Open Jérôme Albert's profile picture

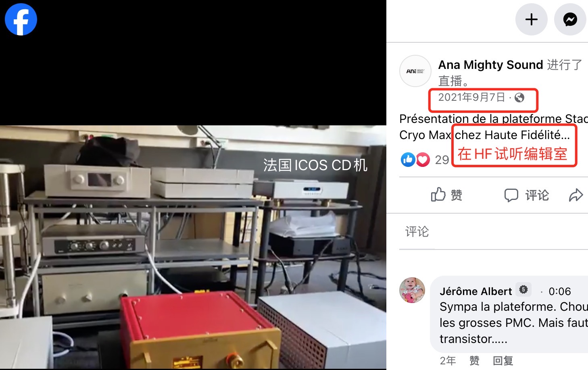click(412, 290)
